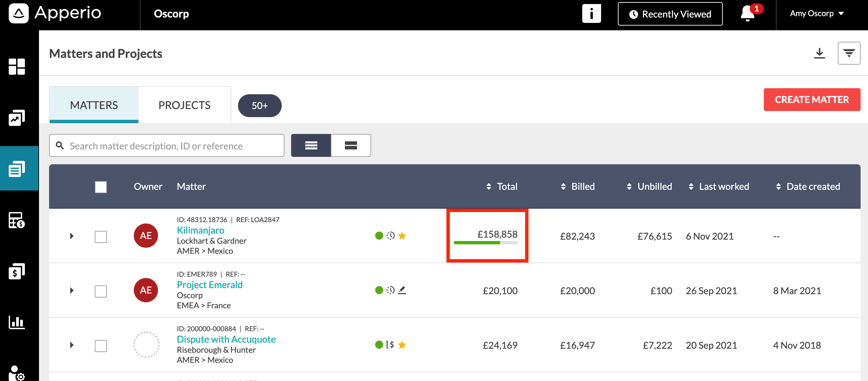Click the Matters and Projects page heading
Image resolution: width=868 pixels, height=381 pixels.
click(x=106, y=54)
